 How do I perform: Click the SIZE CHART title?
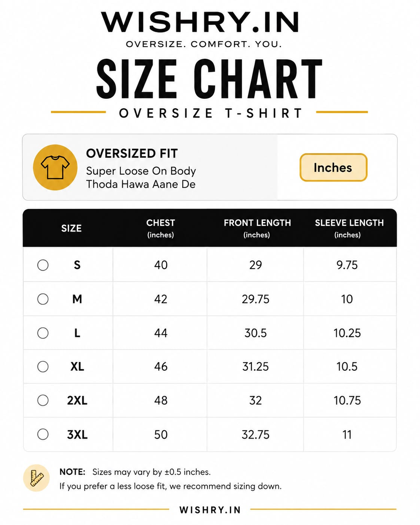pos(210,79)
